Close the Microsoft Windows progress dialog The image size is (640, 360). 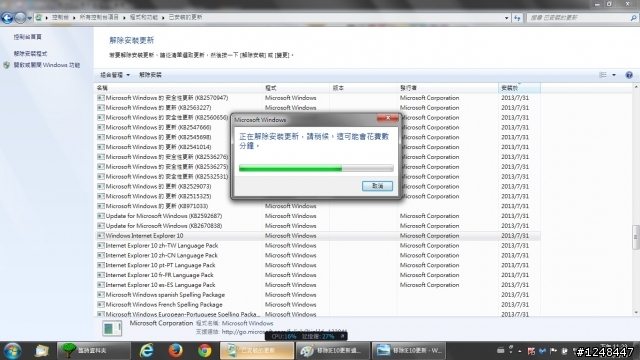click(388, 118)
